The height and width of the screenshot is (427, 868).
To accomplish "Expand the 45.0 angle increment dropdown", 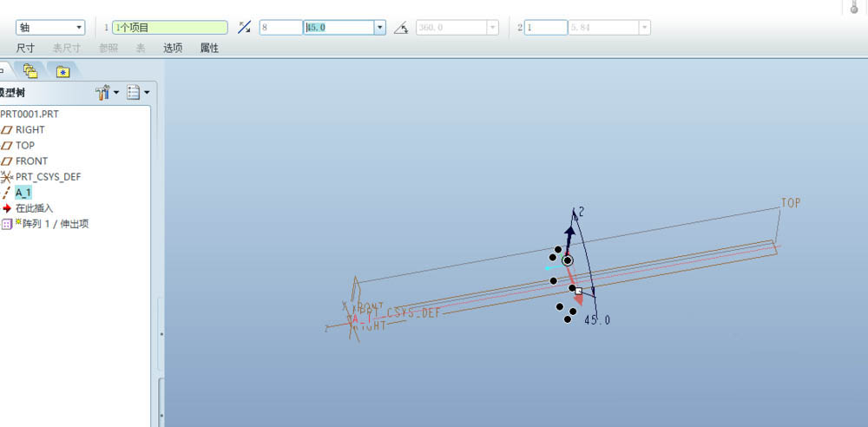I will [x=379, y=28].
